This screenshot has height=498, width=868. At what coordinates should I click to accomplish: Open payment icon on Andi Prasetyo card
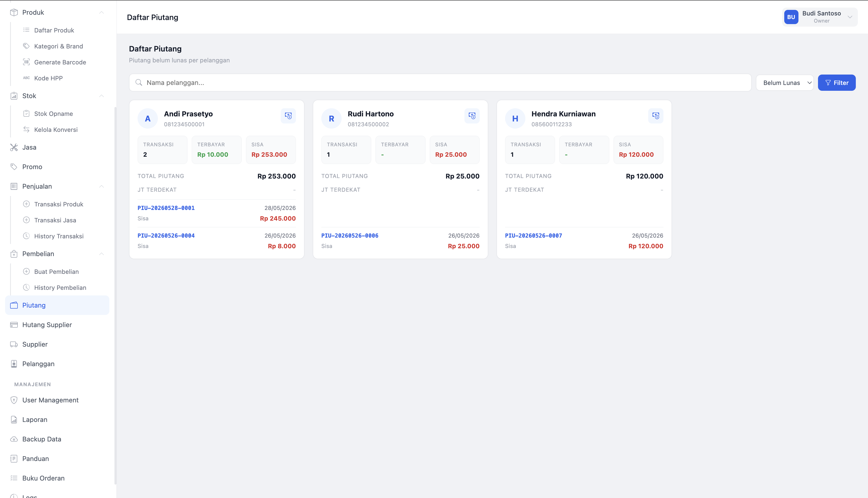click(288, 116)
